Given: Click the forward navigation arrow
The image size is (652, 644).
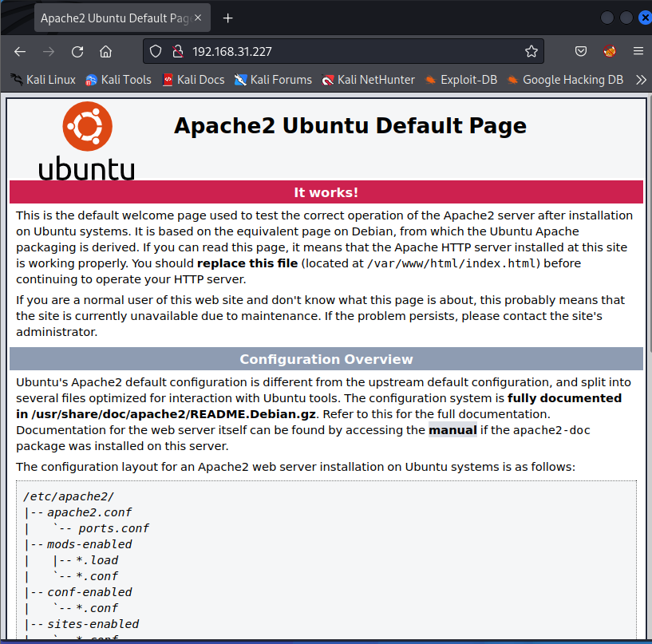Looking at the screenshot, I should click(49, 52).
